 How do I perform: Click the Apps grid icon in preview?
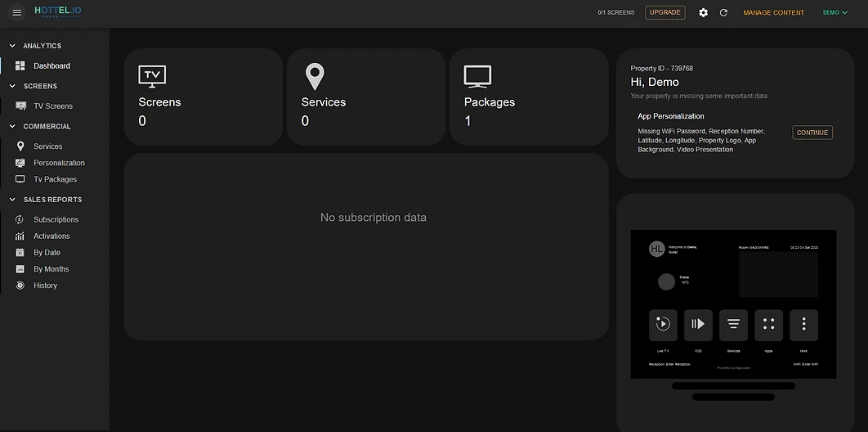coord(768,325)
